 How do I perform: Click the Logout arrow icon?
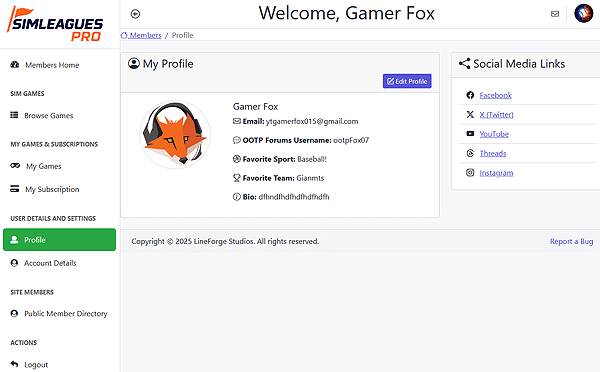(x=14, y=364)
